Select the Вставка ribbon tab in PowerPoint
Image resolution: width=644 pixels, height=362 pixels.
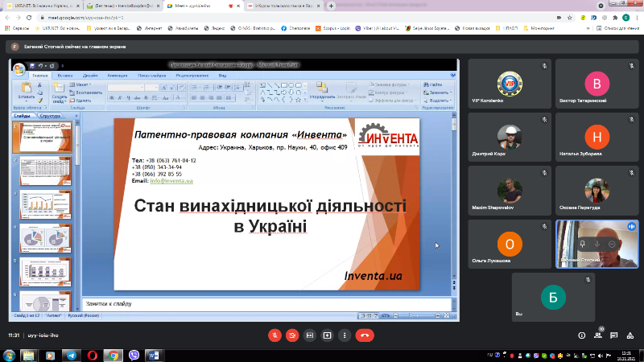pyautogui.click(x=65, y=75)
